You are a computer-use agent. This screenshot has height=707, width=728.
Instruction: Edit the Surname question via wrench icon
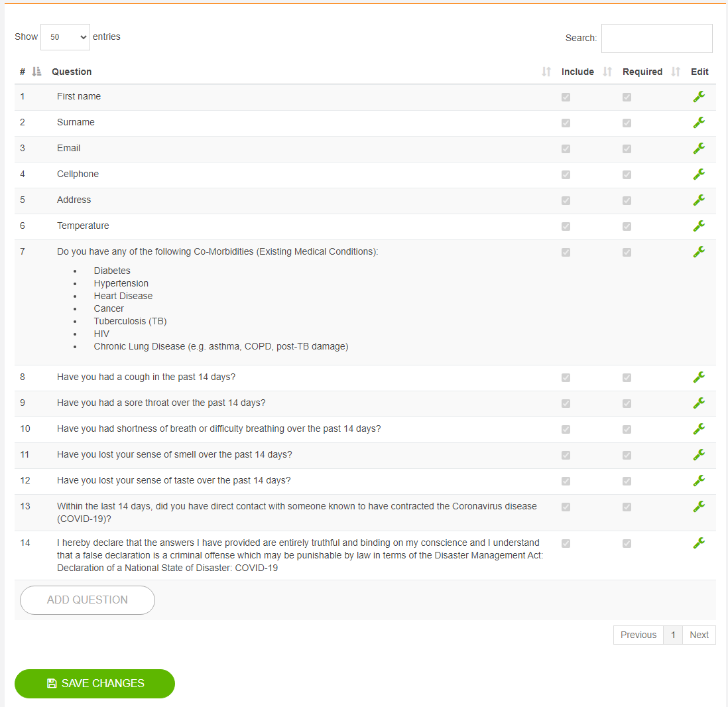[699, 123]
